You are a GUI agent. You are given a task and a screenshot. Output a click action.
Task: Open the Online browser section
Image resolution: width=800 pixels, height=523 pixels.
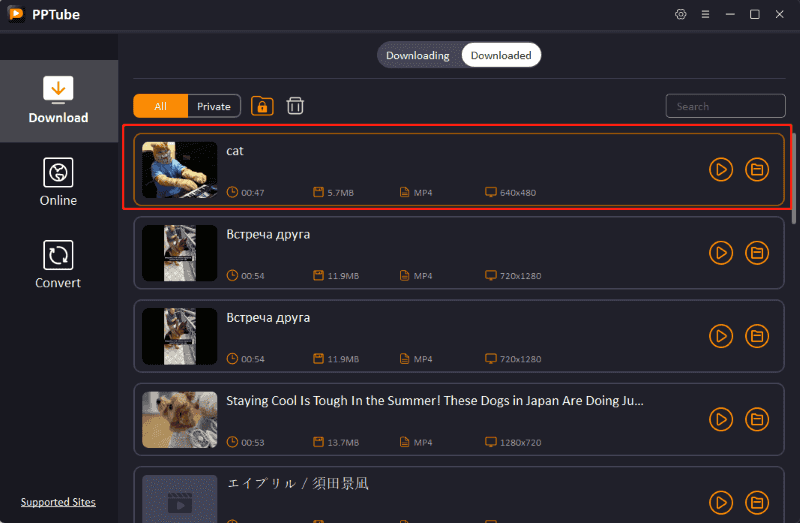pos(59,182)
